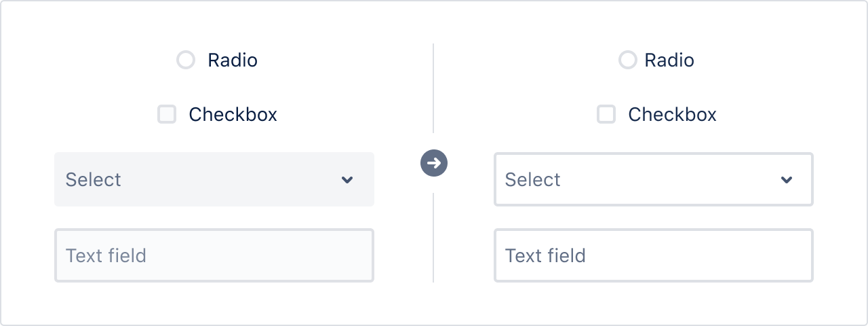This screenshot has width=868, height=326.
Task: Click the 'Select' placeholder text in the left dropdown
Action: [93, 180]
